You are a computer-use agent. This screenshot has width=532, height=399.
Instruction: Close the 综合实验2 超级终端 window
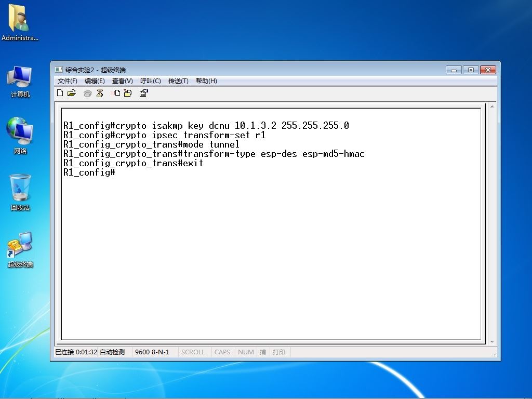point(488,70)
